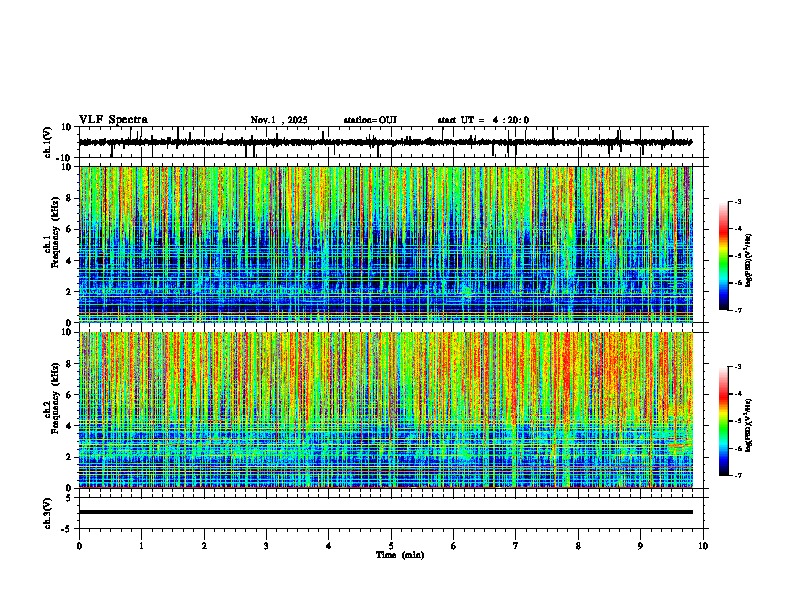Image resolution: width=792 pixels, height=612 pixels.
Task: Click the ch.1 spectrogram color scale bar
Action: click(723, 256)
